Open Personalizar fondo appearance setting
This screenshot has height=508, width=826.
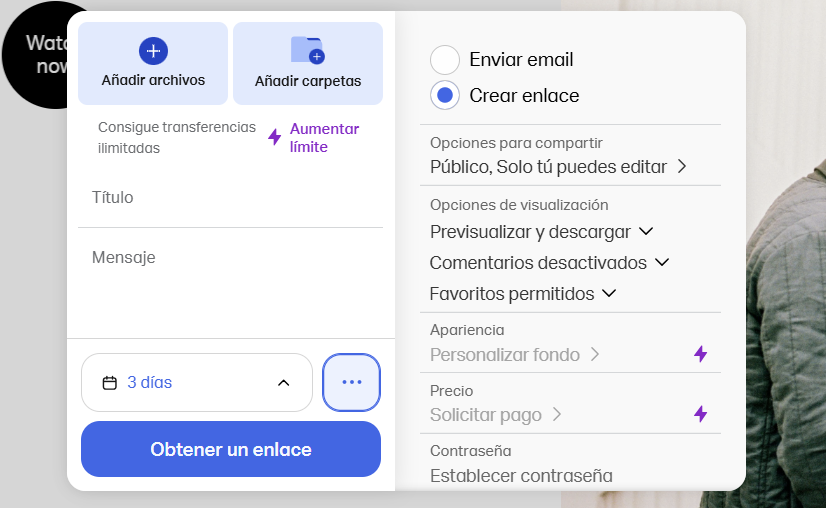515,355
